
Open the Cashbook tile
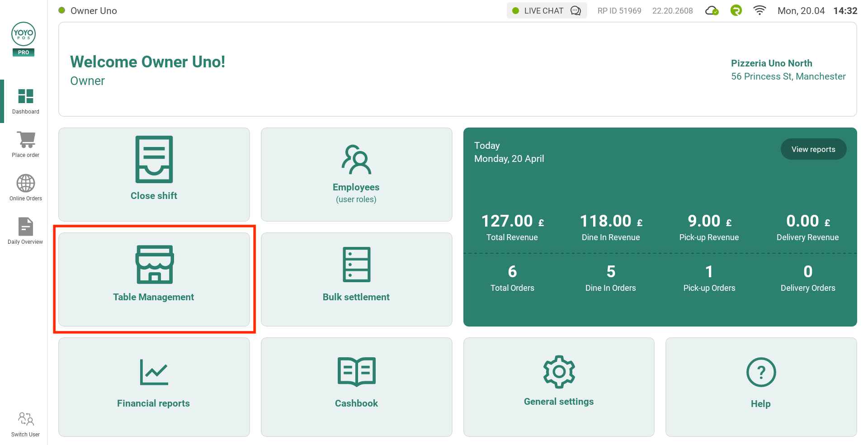(x=356, y=387)
